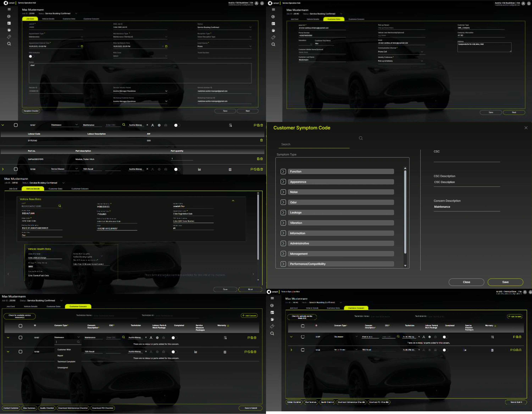This screenshot has width=532, height=414.
Task: Open the Mobility Preference dropdown
Action: (x=422, y=61)
